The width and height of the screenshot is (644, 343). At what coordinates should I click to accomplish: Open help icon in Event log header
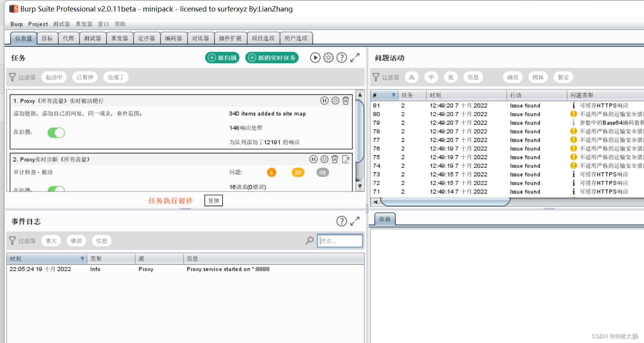342,221
